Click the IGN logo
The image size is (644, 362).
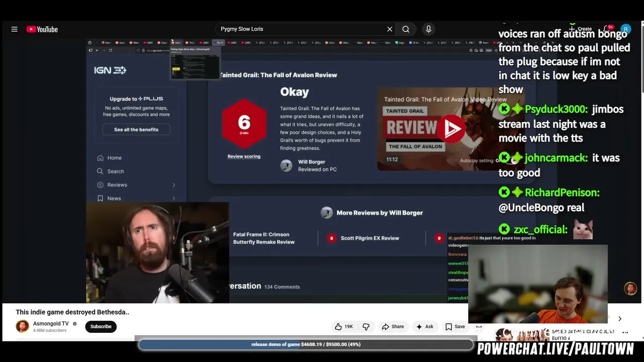pos(110,70)
